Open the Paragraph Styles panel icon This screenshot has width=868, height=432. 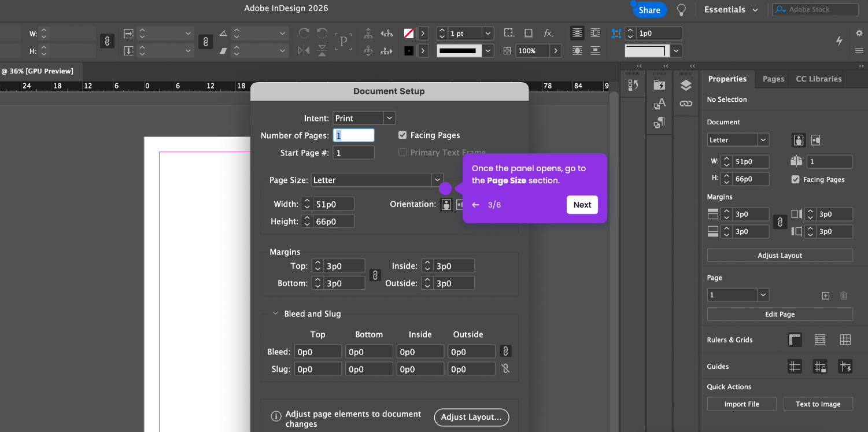pos(659,123)
